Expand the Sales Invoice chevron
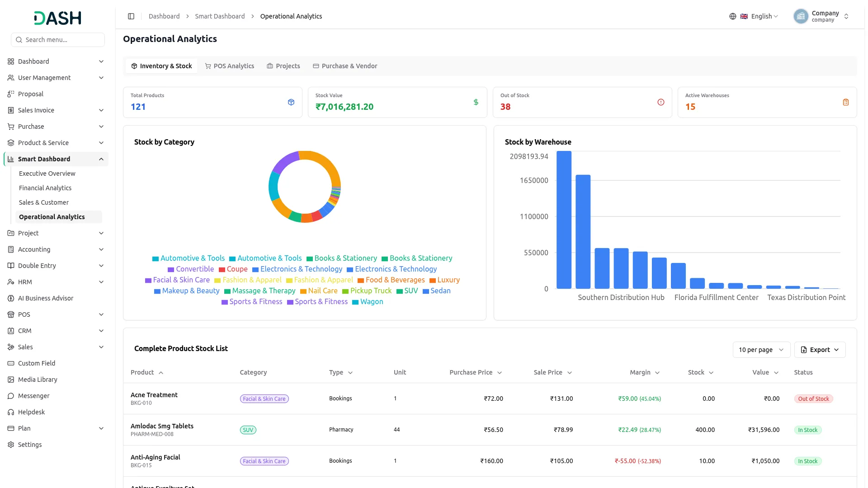 101,110
